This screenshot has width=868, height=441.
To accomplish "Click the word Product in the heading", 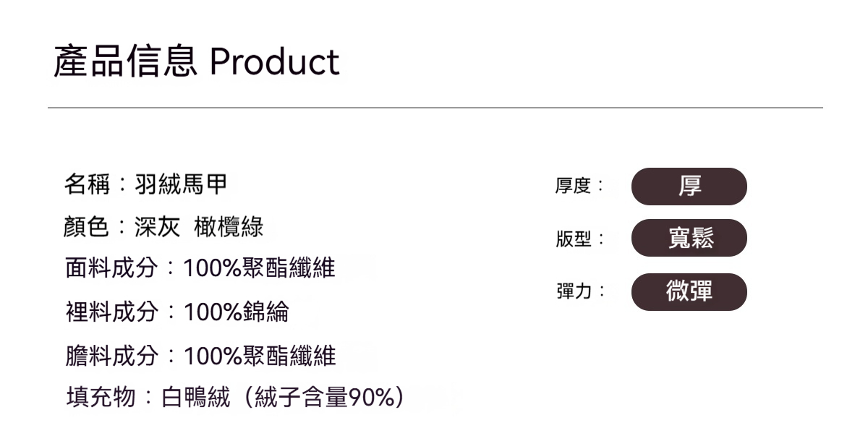I will point(274,62).
